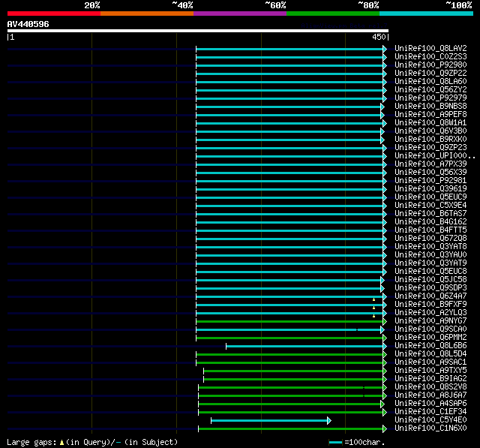Open the UniRef100_Q8S2V8 hit label
The image size is (480, 448).
coord(430,387)
